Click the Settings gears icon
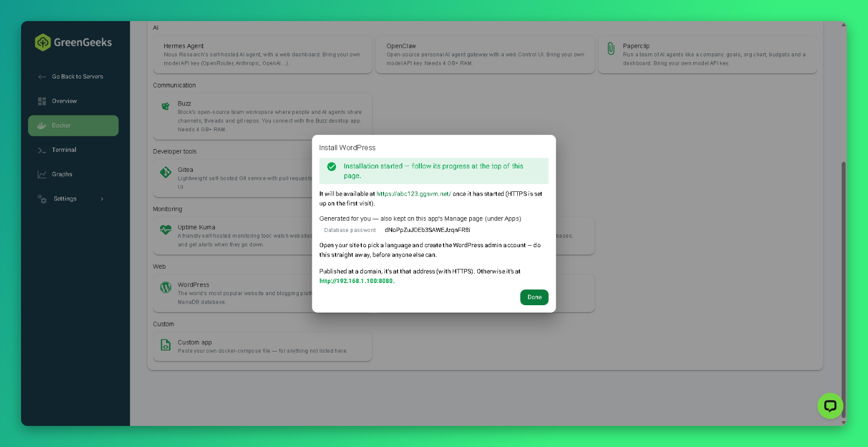The image size is (868, 447). (42, 199)
